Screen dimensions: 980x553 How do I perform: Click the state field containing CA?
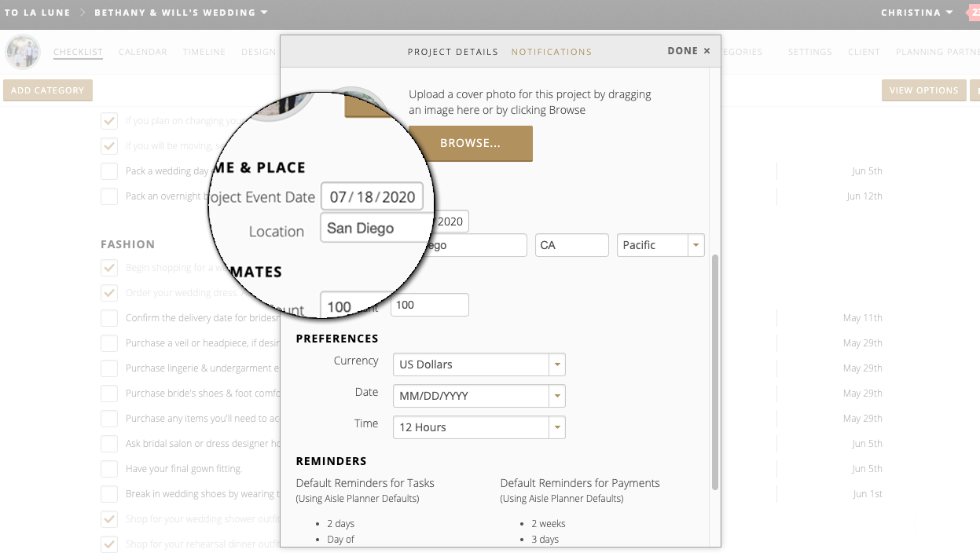[571, 245]
